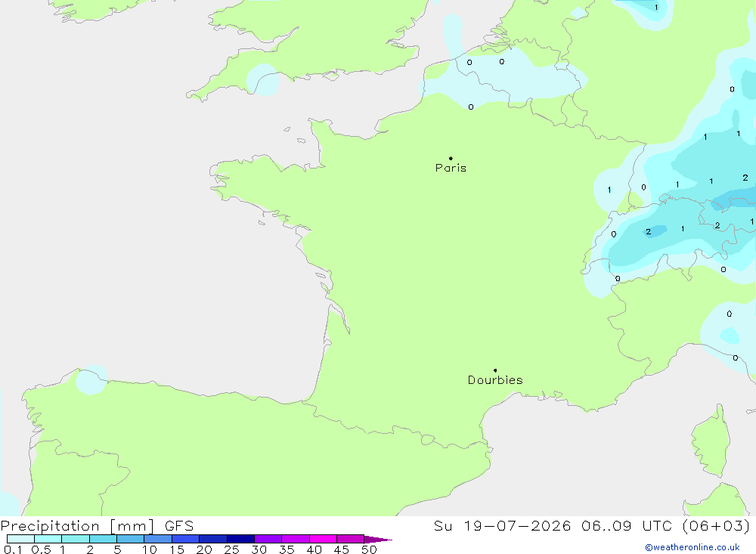The height and width of the screenshot is (554, 756).
Task: Click the '35' legend scale label
Action: coord(287,549)
